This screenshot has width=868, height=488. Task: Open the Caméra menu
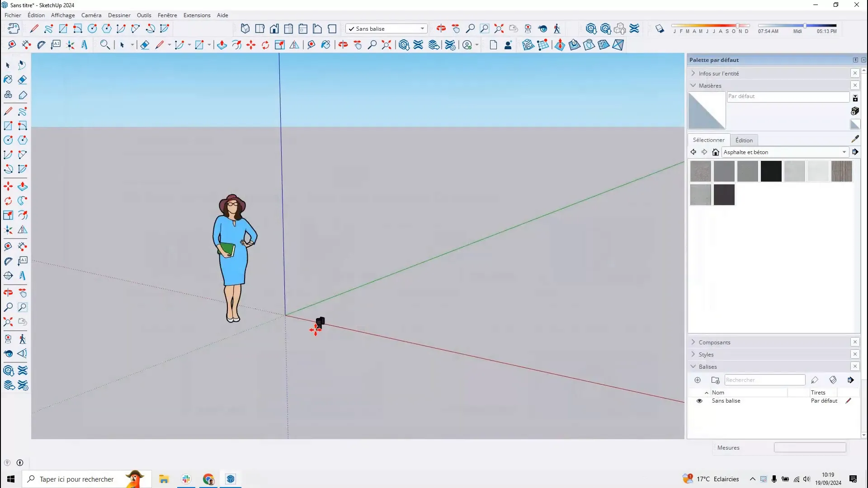coord(91,15)
